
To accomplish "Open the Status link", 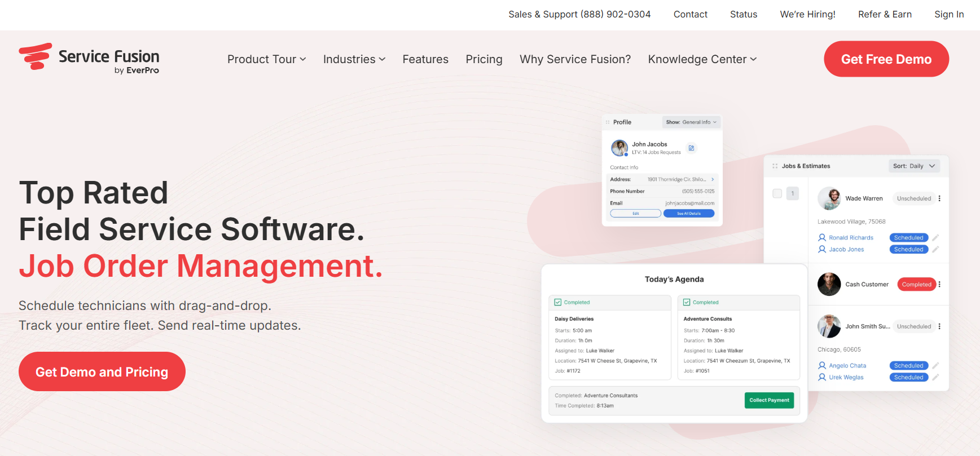I will pos(744,14).
